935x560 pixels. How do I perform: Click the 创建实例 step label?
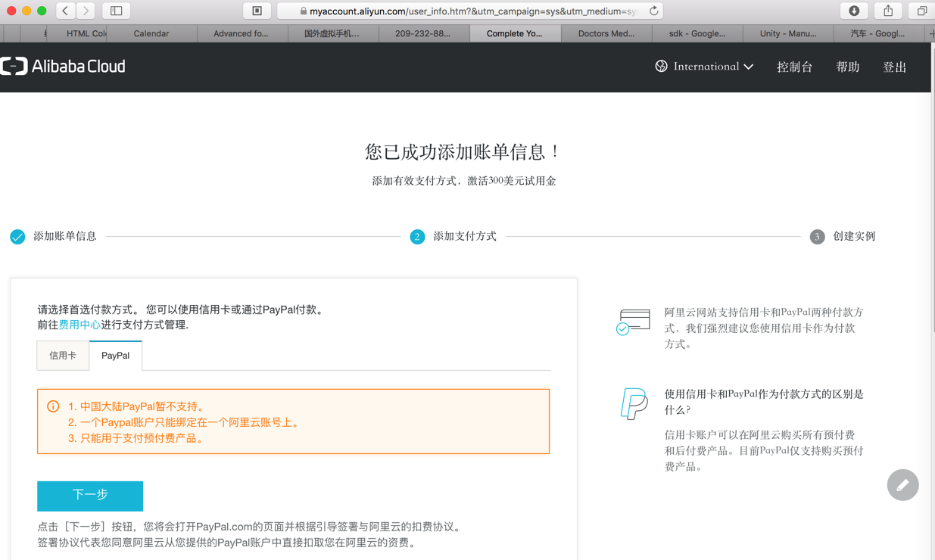point(854,237)
